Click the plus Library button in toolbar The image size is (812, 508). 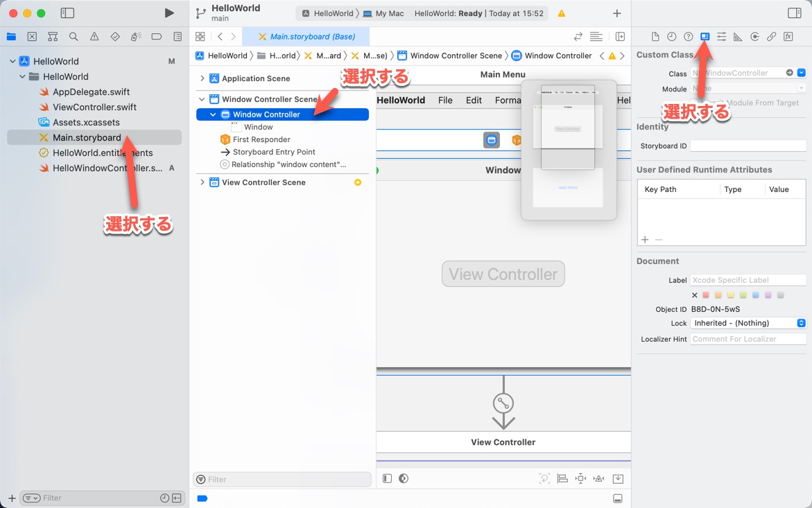click(x=616, y=13)
